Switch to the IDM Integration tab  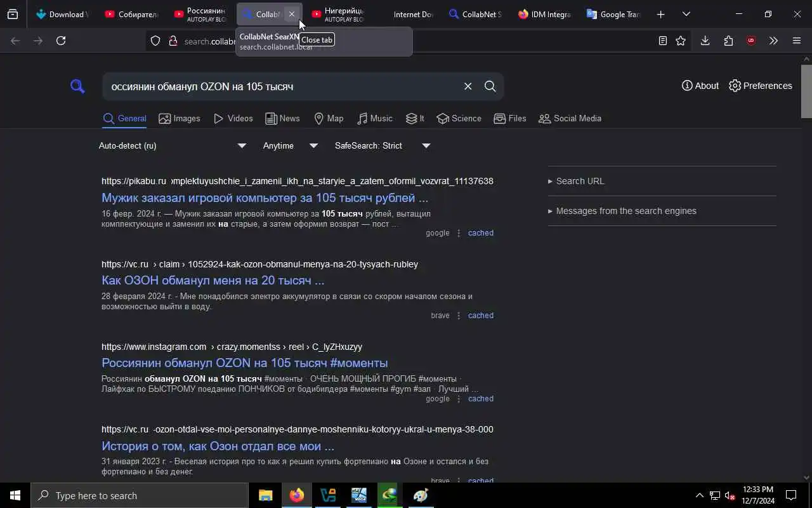pyautogui.click(x=544, y=14)
